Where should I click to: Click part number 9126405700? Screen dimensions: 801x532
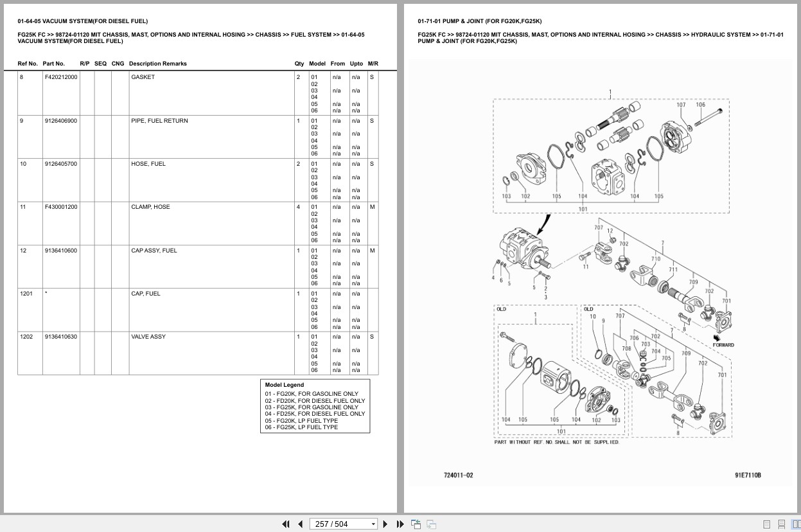point(61,164)
